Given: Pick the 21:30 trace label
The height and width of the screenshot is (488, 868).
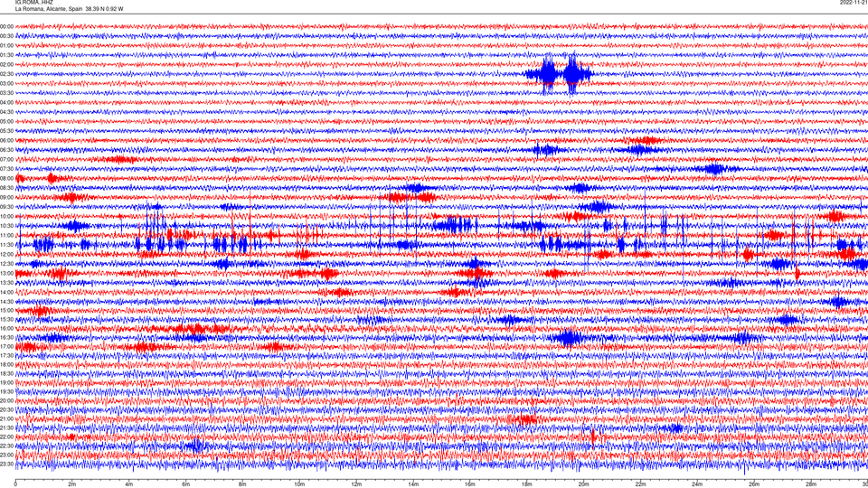Looking at the screenshot, I should pos(6,427).
